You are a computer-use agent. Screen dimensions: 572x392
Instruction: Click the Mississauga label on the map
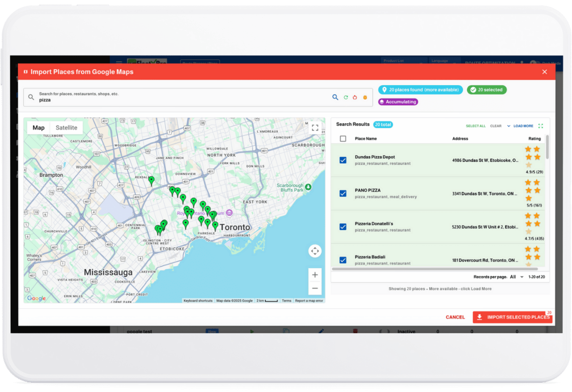pos(108,272)
